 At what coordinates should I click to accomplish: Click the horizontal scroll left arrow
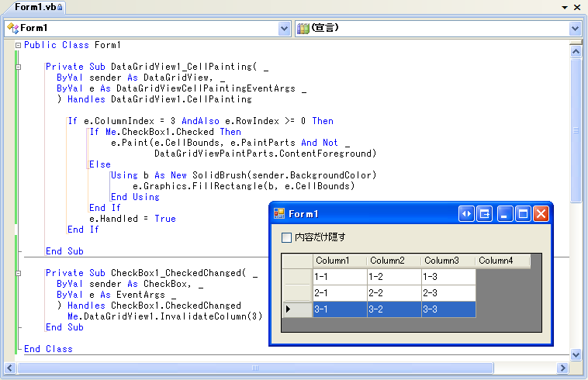coord(10,368)
